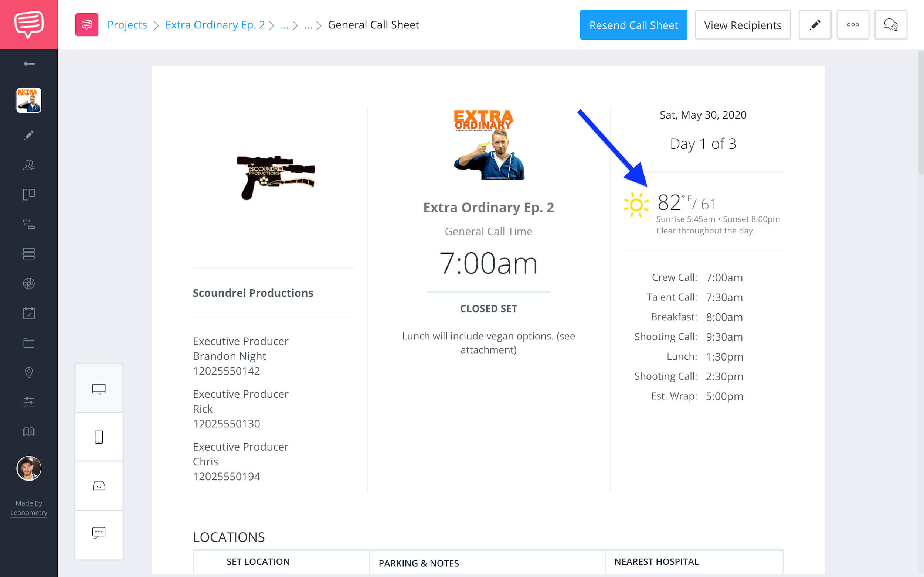Open the camera shutter shot list icon
Viewport: 924px width, 577px height.
[29, 284]
